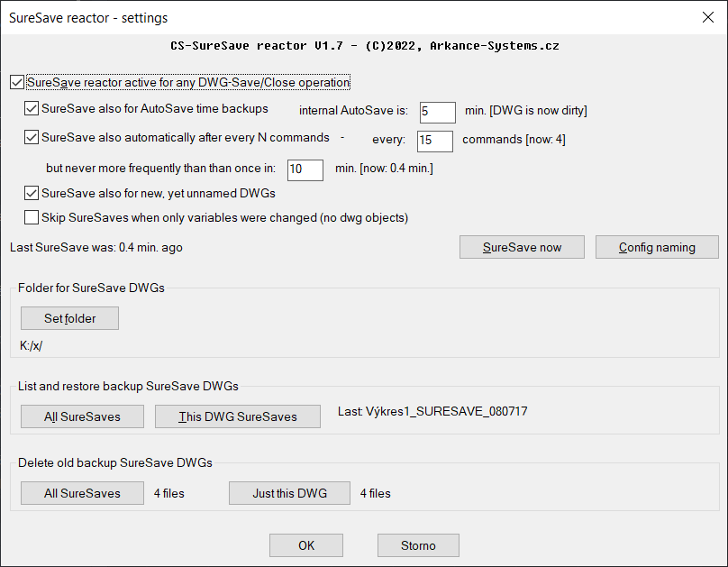Screen dimensions: 728x567
Task: Click '4 files' count beside Just this DWG
Action: [x=376, y=493]
